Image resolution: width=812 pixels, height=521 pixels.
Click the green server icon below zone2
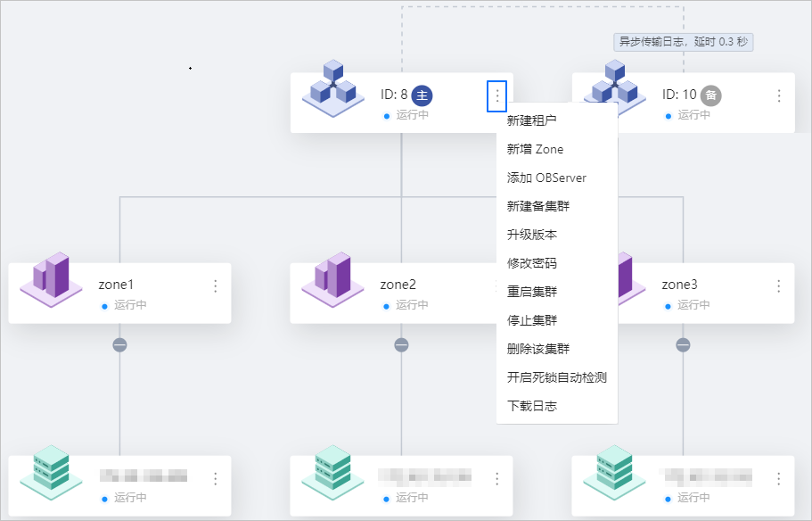333,472
